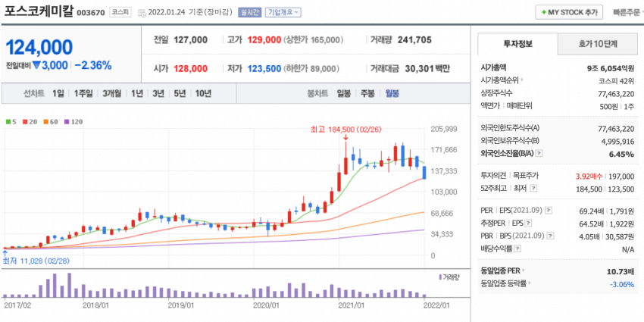Select 1일 line chart period
The width and height of the screenshot is (644, 322).
(58, 93)
